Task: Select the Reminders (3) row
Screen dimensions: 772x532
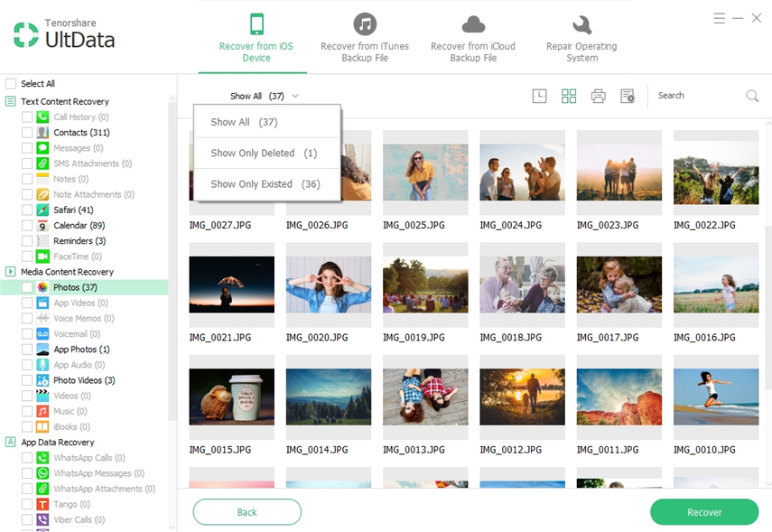Action: pyautogui.click(x=84, y=241)
